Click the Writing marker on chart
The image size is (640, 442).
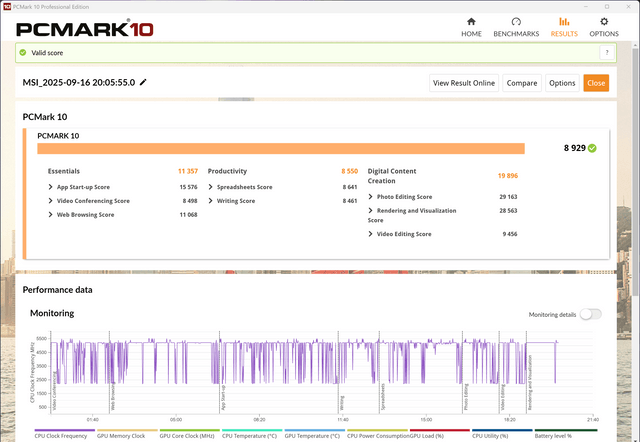click(342, 403)
